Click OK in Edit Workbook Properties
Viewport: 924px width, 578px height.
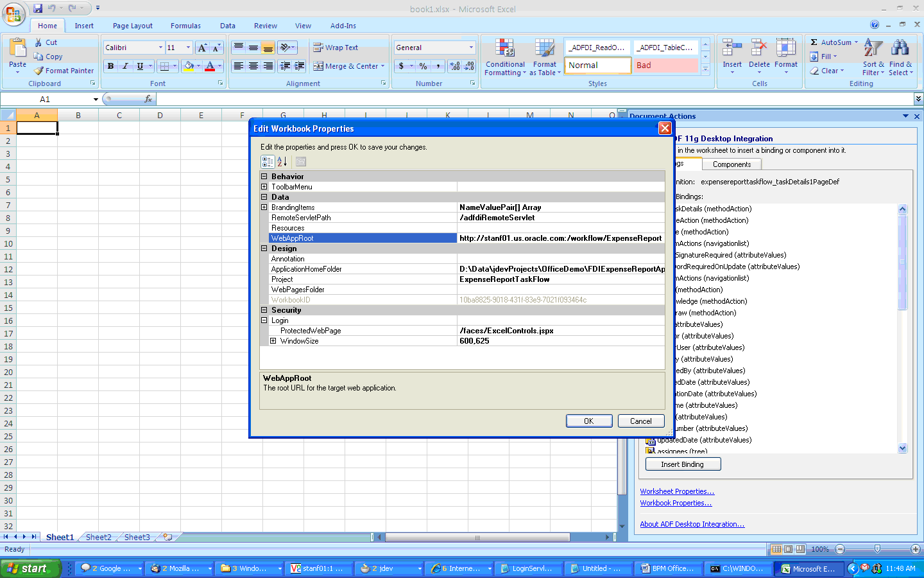pos(588,421)
